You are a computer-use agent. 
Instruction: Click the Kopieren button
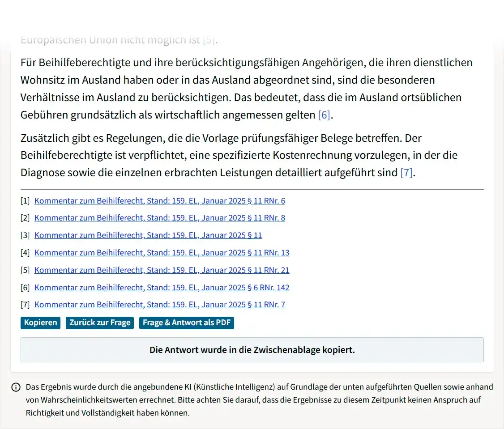point(40,323)
